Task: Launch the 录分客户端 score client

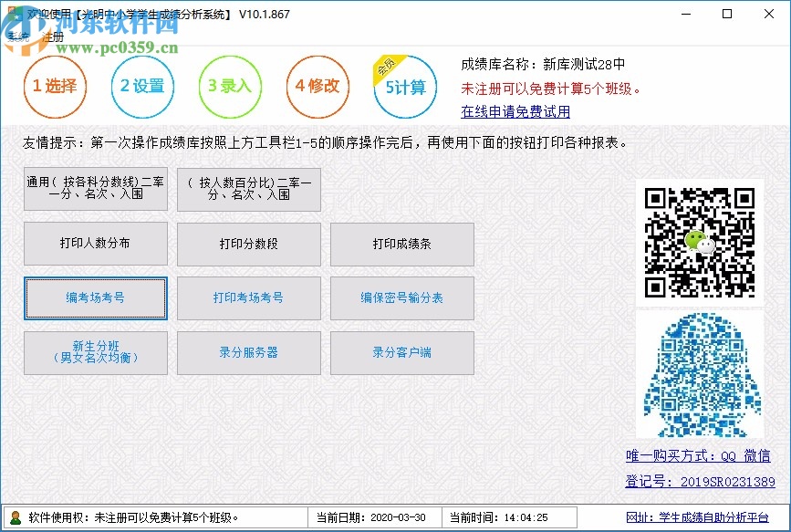Action: (401, 353)
